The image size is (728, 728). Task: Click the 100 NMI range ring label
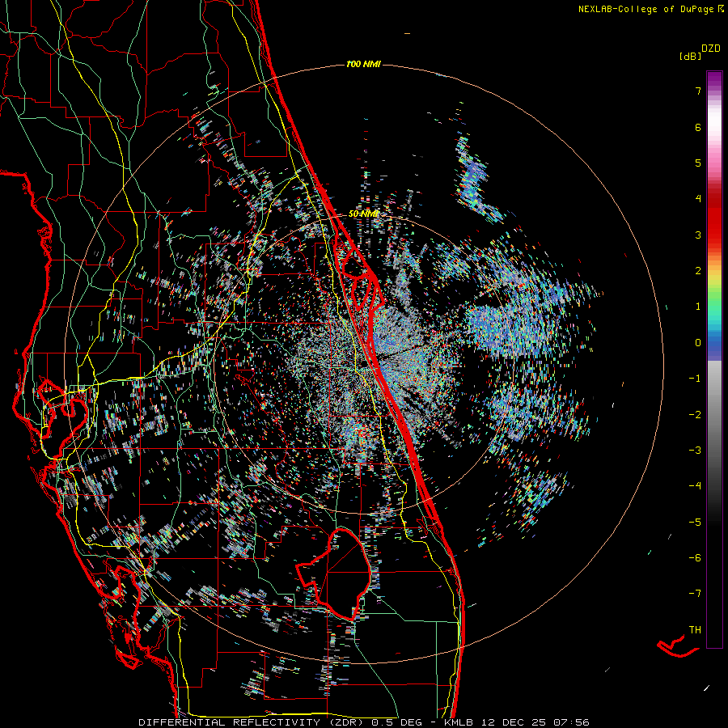click(x=363, y=64)
